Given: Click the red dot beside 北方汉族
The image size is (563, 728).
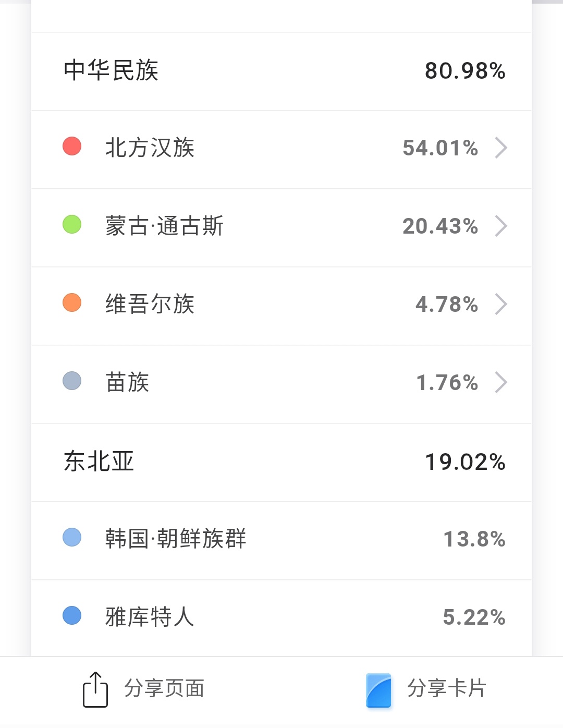Looking at the screenshot, I should pyautogui.click(x=72, y=147).
